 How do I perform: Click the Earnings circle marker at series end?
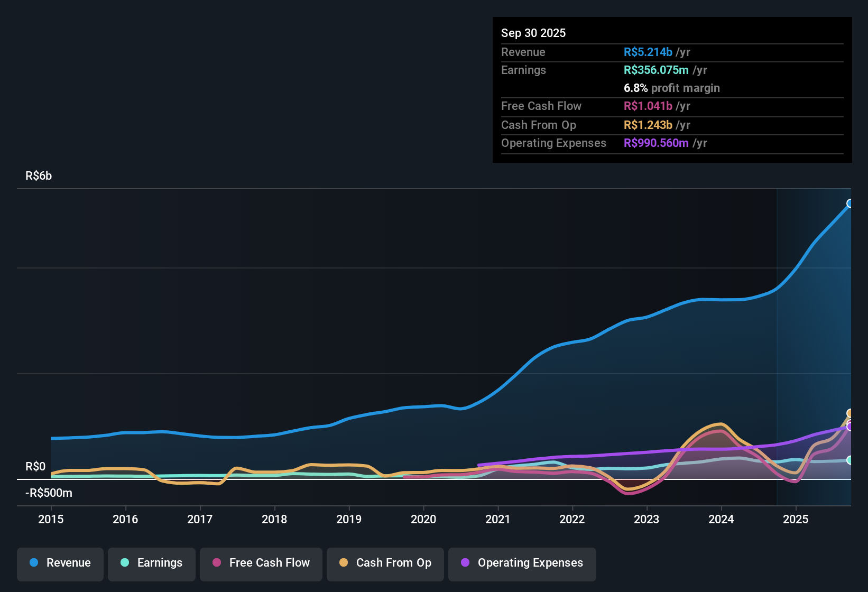pos(849,459)
